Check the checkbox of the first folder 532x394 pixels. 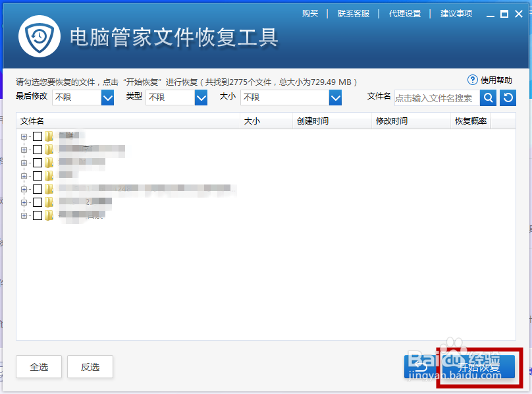[x=37, y=136]
